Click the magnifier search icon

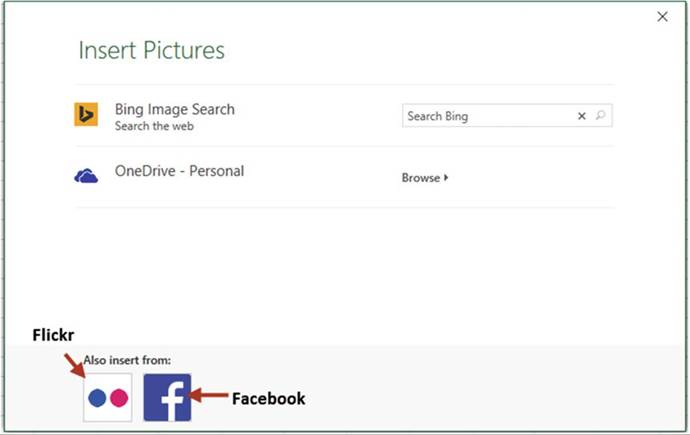pyautogui.click(x=600, y=116)
